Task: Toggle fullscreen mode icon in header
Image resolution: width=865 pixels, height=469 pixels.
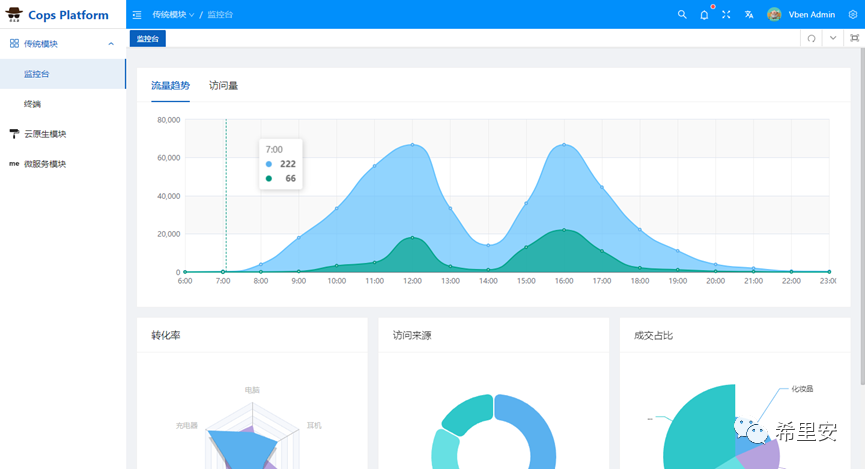Action: pyautogui.click(x=726, y=15)
